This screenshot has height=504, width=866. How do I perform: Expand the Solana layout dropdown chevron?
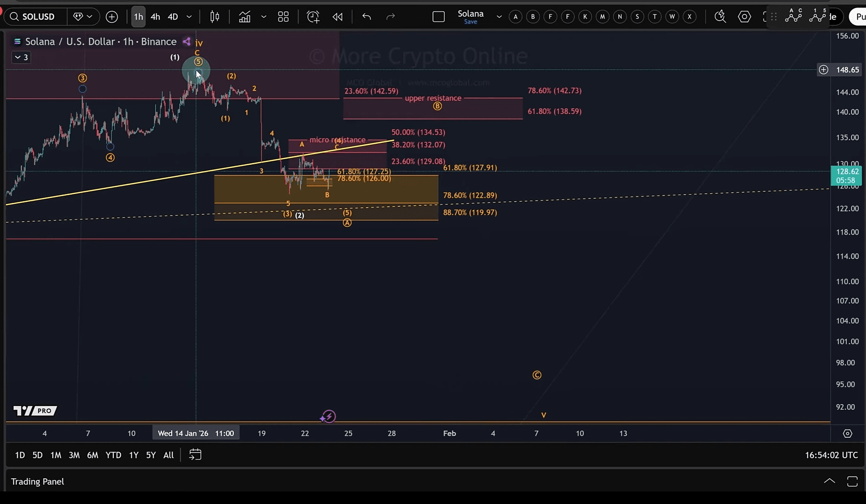[x=499, y=17]
